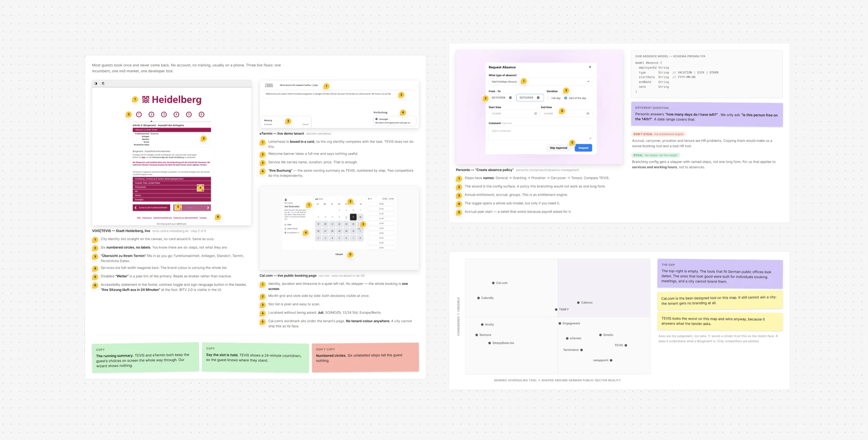Click the TEVIS point on the map

(x=626, y=345)
